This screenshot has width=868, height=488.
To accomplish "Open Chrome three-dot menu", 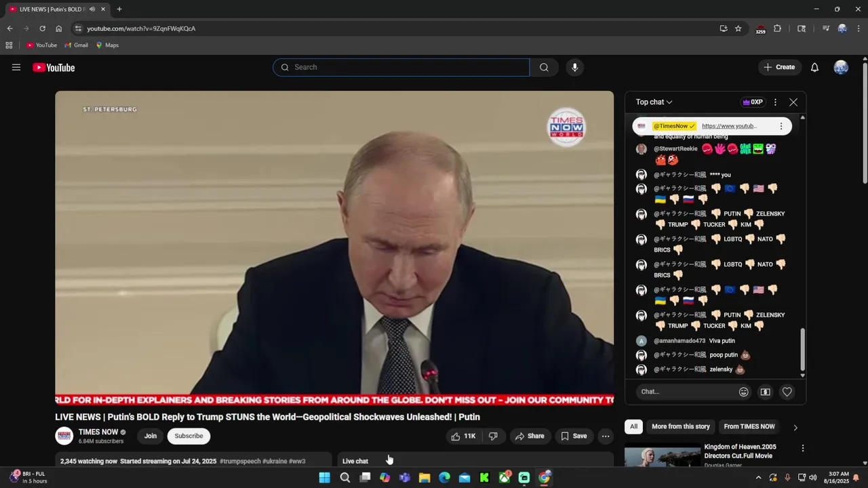I will pyautogui.click(x=859, y=28).
